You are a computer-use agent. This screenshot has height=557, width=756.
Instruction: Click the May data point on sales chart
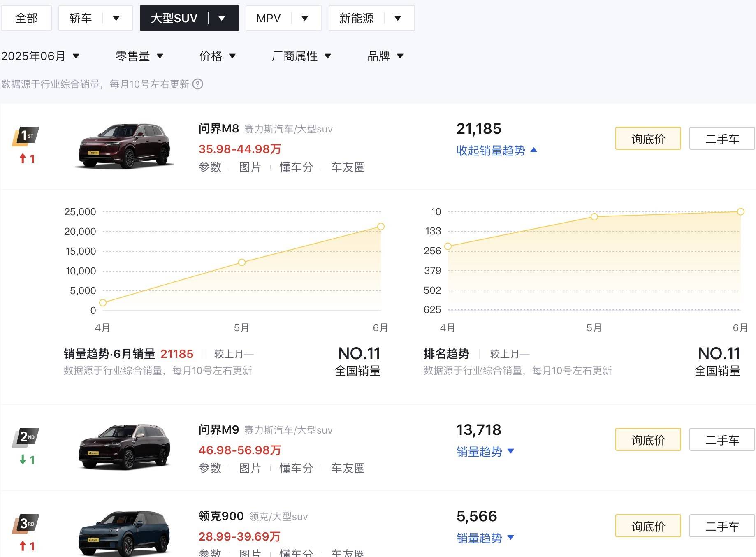242,262
